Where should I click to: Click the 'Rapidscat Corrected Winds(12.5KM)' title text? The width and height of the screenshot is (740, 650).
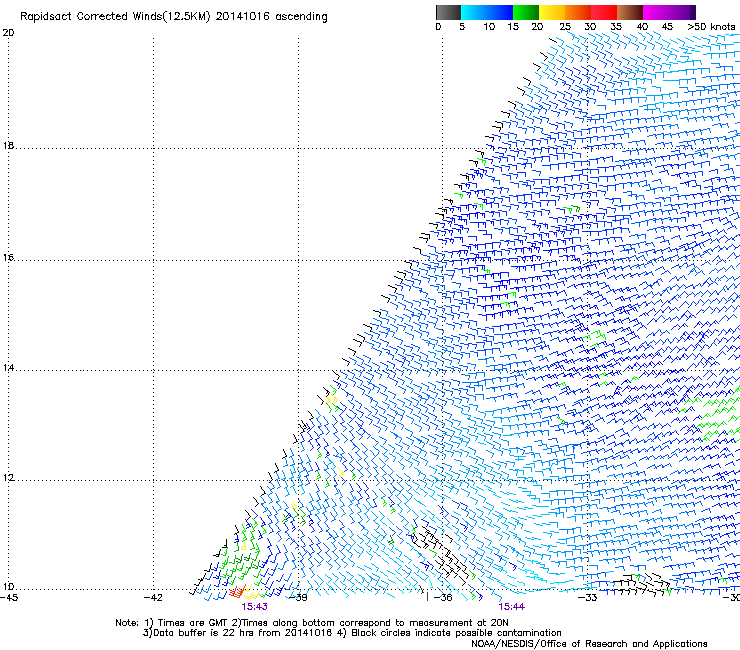(116, 17)
